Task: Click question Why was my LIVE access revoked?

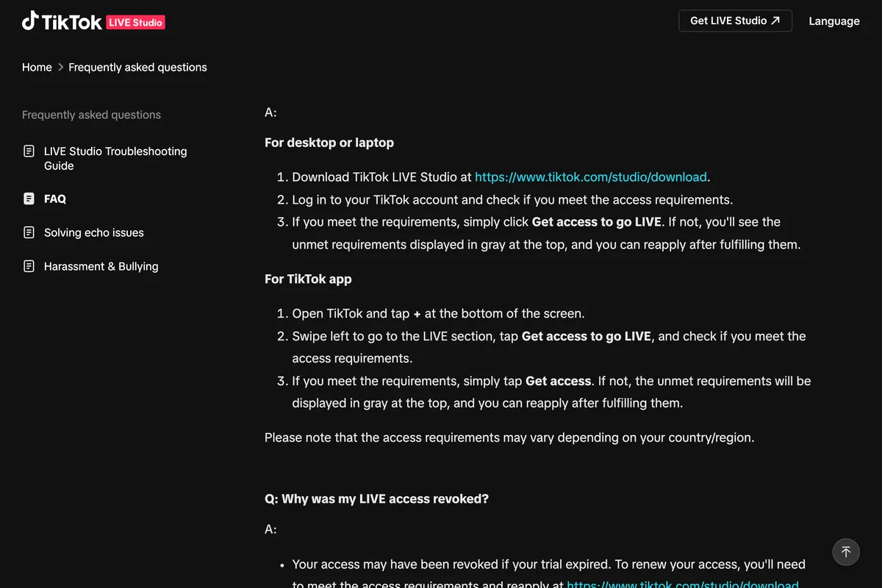Action: click(x=376, y=498)
